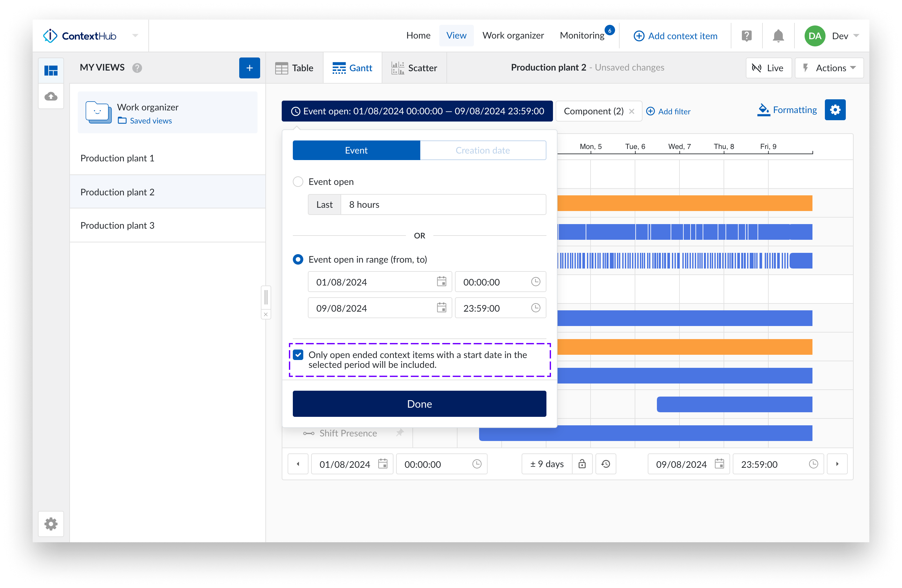
Task: Uncheck only open ended context items checkbox
Action: point(298,355)
